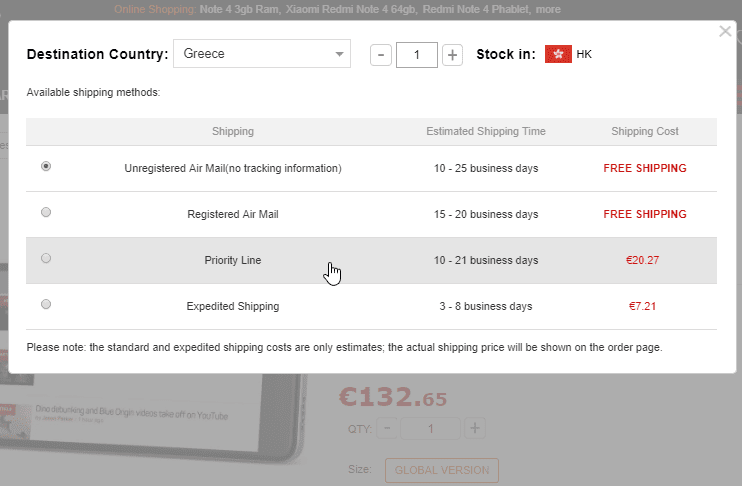Click the product page QTY plus button
The width and height of the screenshot is (742, 486).
[x=475, y=429]
